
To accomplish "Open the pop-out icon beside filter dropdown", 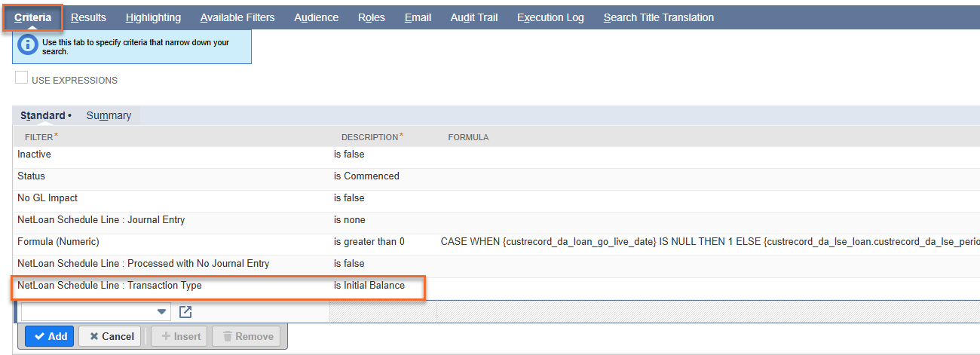I will pyautogui.click(x=185, y=312).
